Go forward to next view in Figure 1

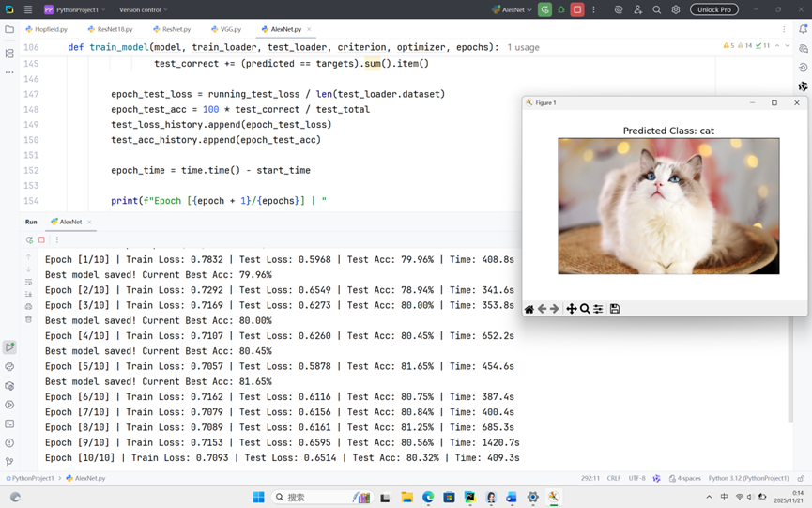[x=555, y=309]
